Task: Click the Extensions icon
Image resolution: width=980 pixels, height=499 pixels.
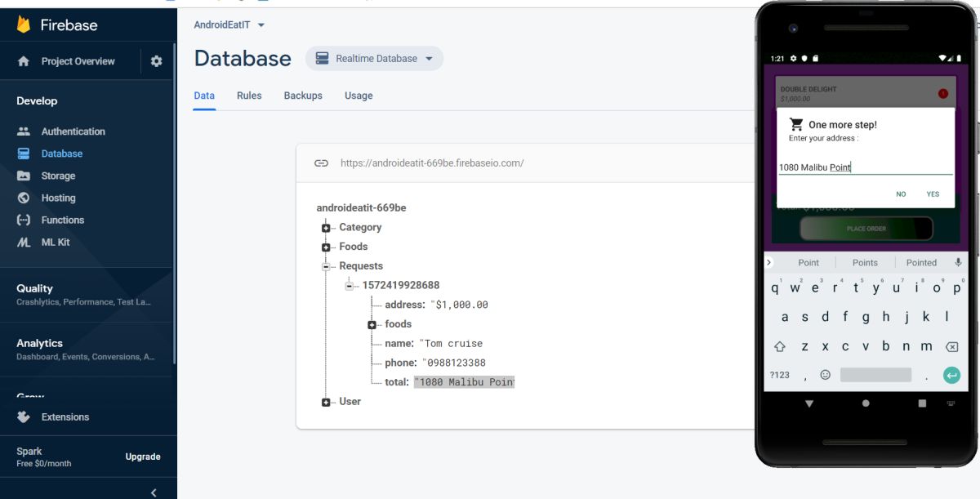Action: click(24, 417)
